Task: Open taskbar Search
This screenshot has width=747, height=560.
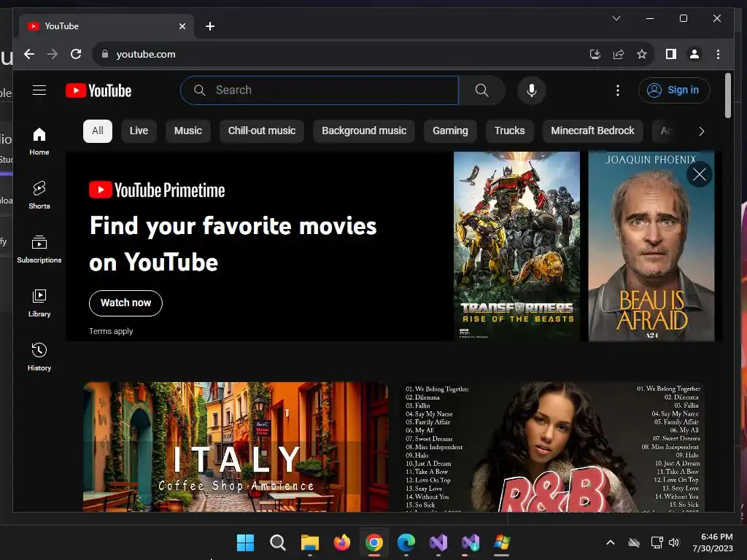Action: (278, 542)
